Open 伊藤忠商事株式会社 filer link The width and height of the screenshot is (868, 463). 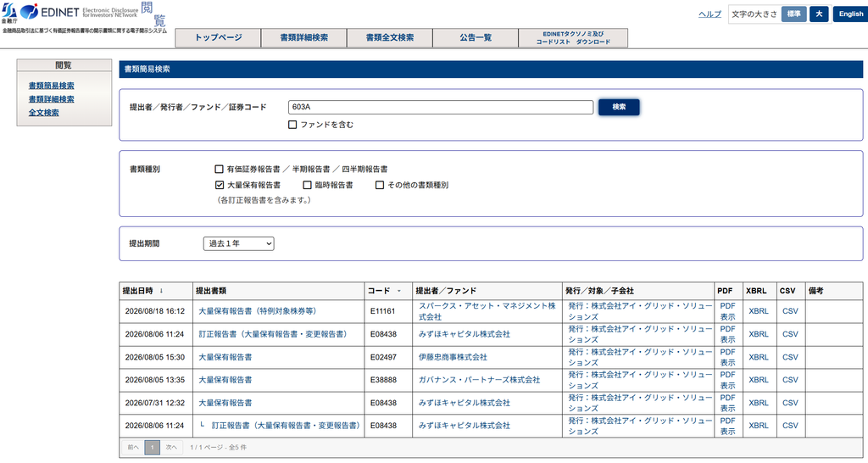click(453, 357)
